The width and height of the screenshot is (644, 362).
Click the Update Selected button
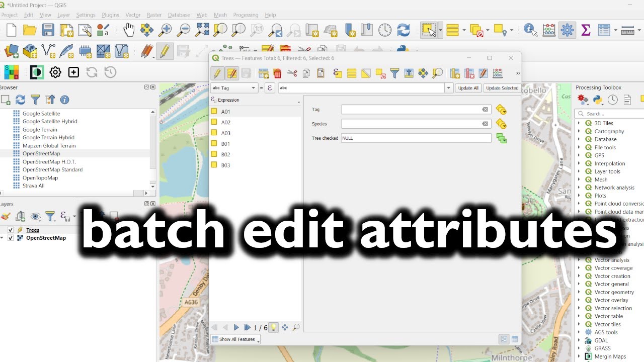point(502,88)
